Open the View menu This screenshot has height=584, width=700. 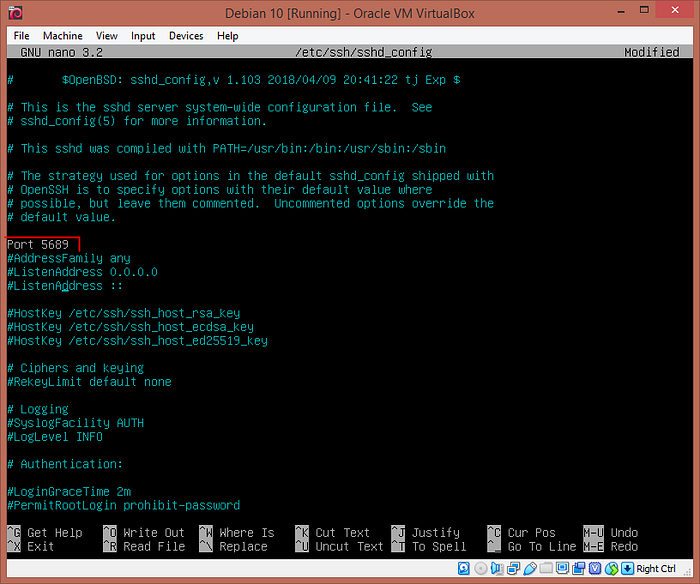point(107,36)
